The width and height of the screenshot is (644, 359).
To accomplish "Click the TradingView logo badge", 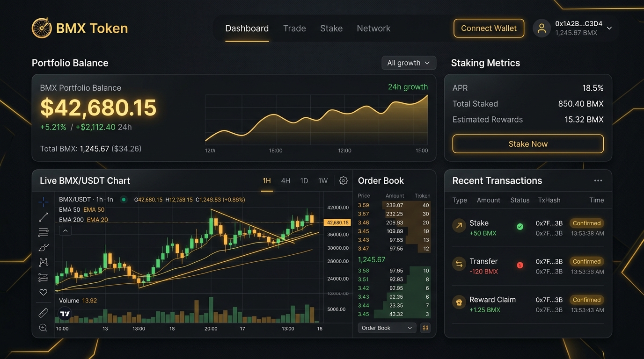I will pyautogui.click(x=65, y=314).
